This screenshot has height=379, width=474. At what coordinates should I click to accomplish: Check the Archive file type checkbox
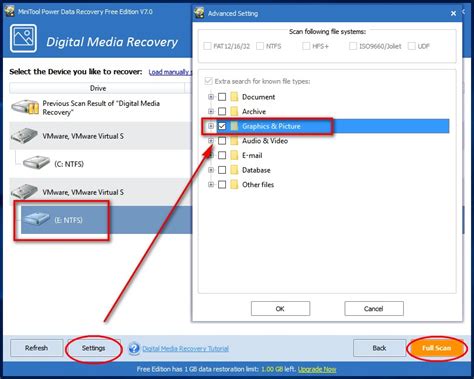pyautogui.click(x=222, y=111)
